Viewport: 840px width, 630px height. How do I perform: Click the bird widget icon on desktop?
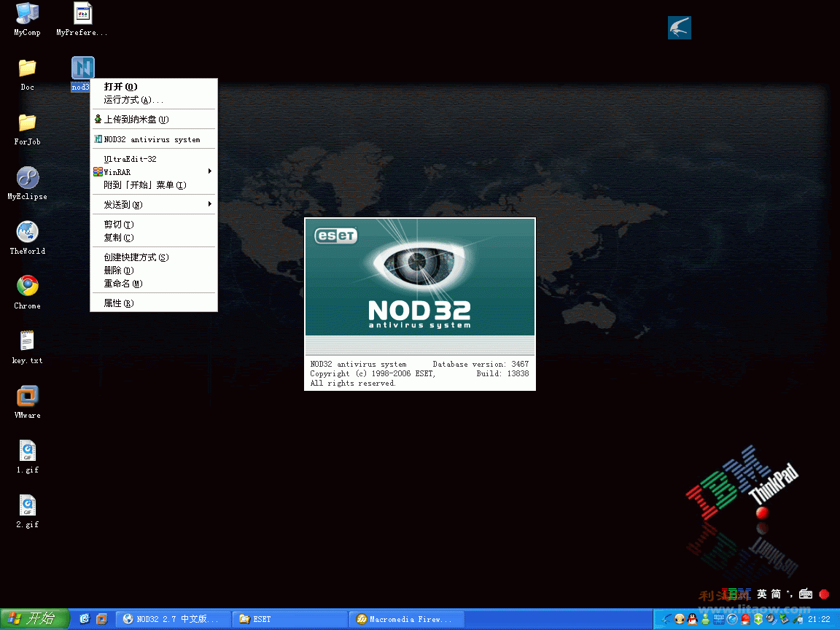pyautogui.click(x=680, y=28)
